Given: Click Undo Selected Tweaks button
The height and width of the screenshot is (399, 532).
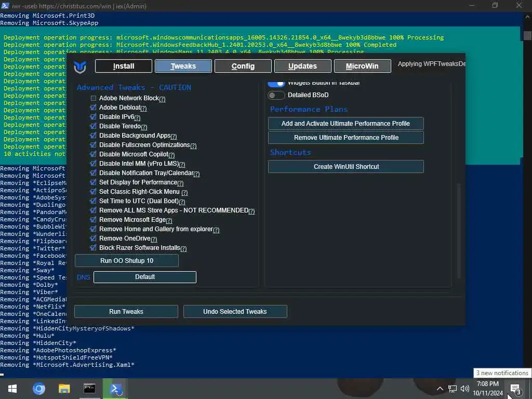Looking at the screenshot, I should pos(235,312).
